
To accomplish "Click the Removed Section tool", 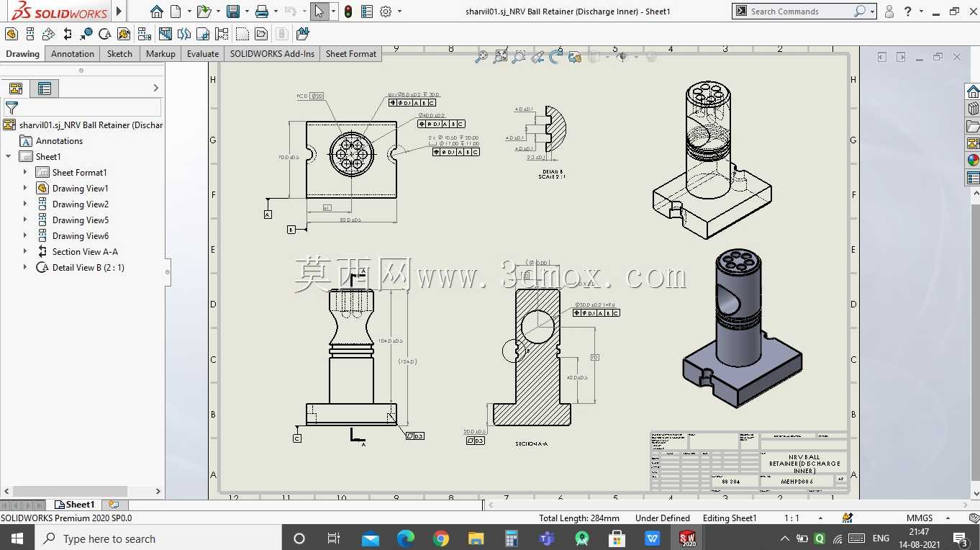I will pos(86,34).
